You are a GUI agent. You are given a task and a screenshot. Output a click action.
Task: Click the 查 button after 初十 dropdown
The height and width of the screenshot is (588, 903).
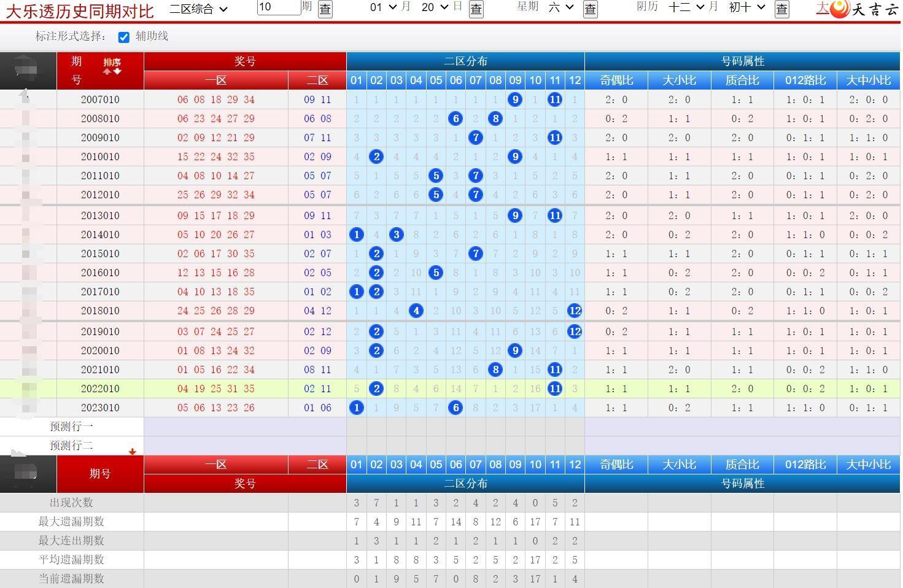pyautogui.click(x=781, y=9)
